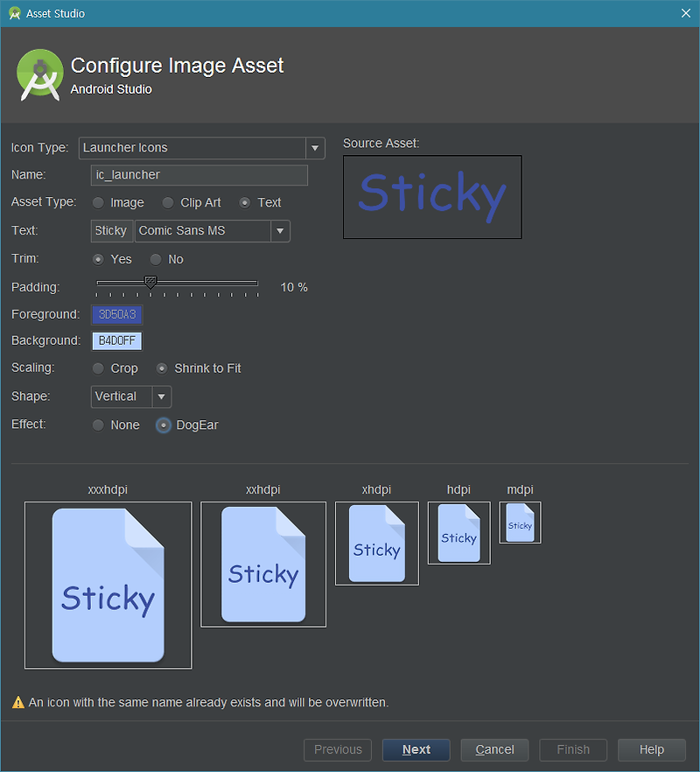Screen dimensions: 700x772
Task: Click the mdpi label
Action: tap(521, 490)
